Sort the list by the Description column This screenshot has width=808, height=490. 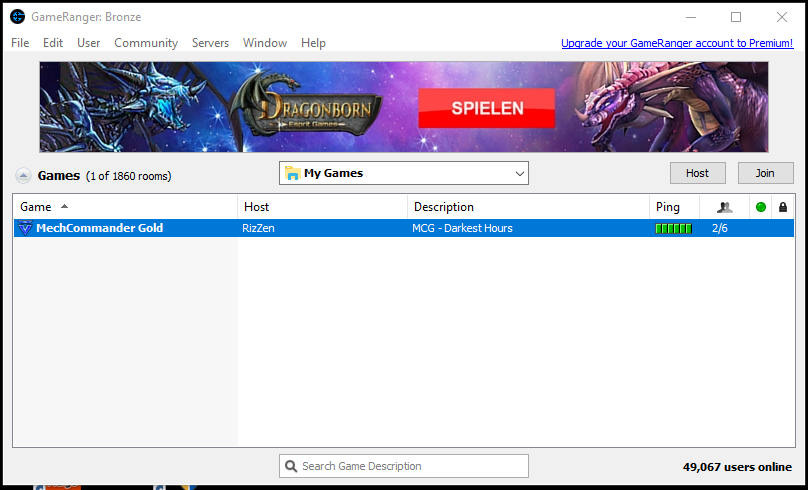[529, 207]
